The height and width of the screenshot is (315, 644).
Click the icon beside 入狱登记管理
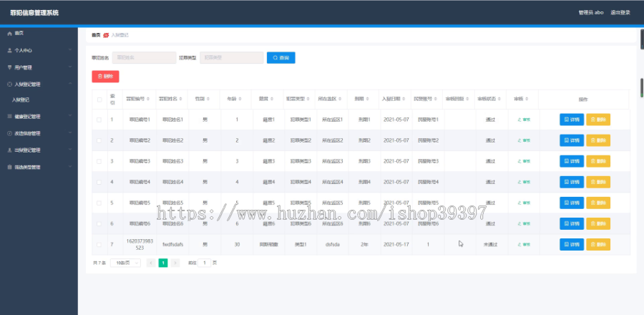(x=10, y=84)
